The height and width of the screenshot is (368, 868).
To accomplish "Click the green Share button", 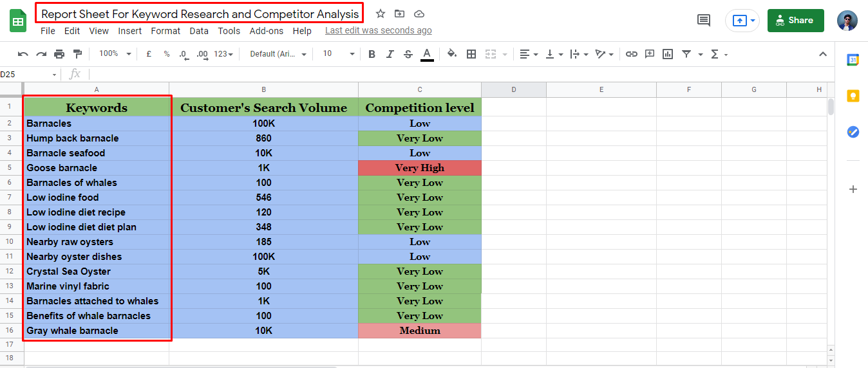I will click(x=795, y=21).
